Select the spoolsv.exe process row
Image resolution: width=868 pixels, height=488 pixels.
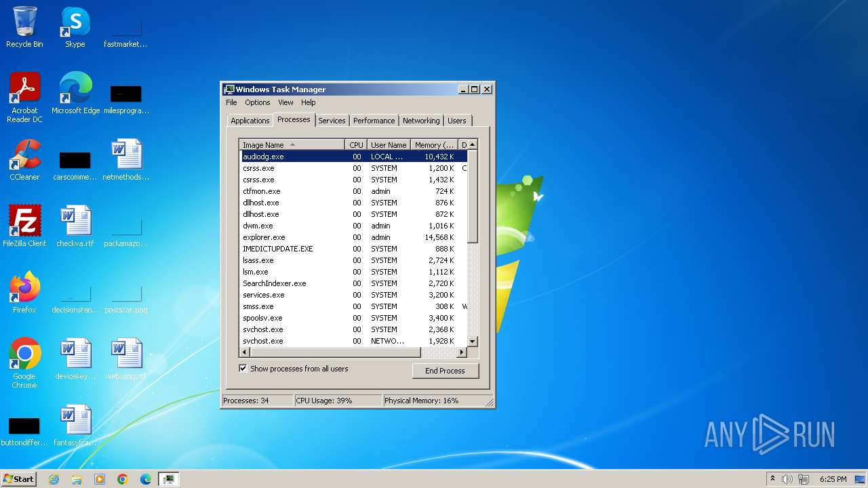pos(353,318)
